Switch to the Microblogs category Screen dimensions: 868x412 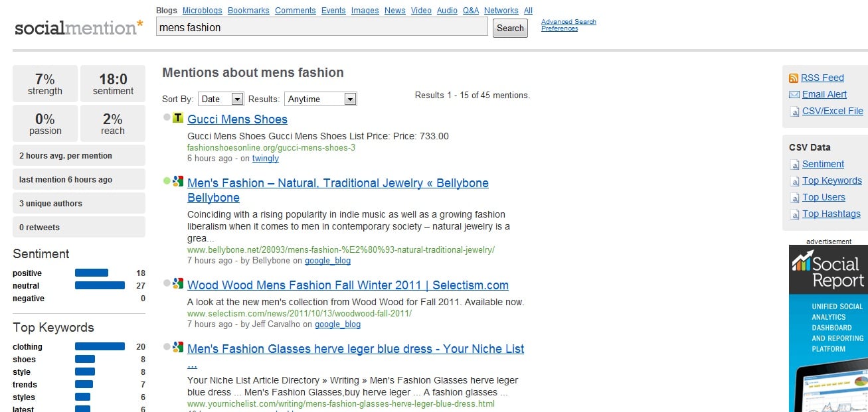[202, 11]
